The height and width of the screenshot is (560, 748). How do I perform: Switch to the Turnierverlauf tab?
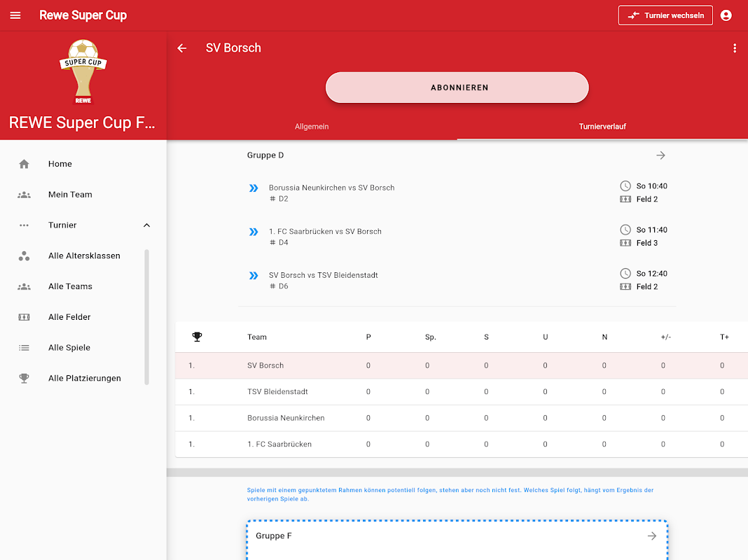[x=602, y=126]
